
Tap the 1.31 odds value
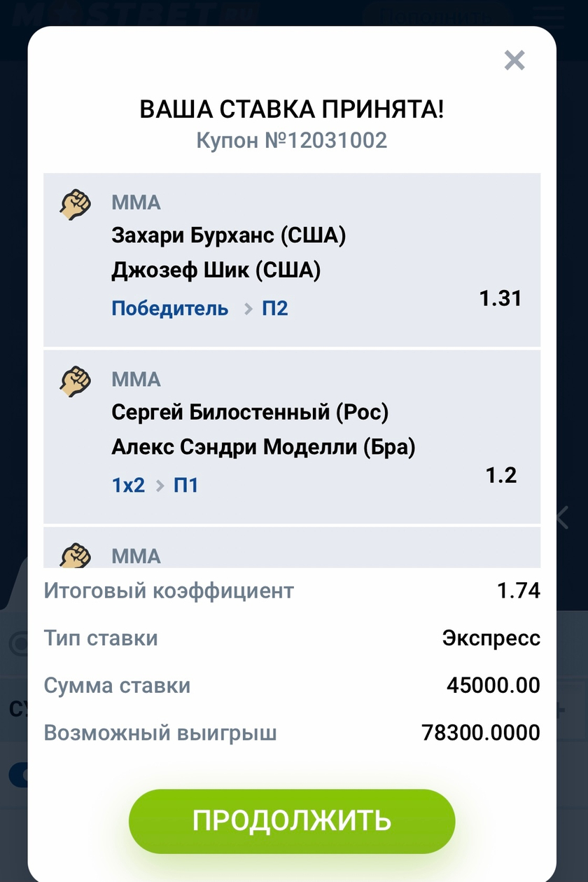pos(500,298)
